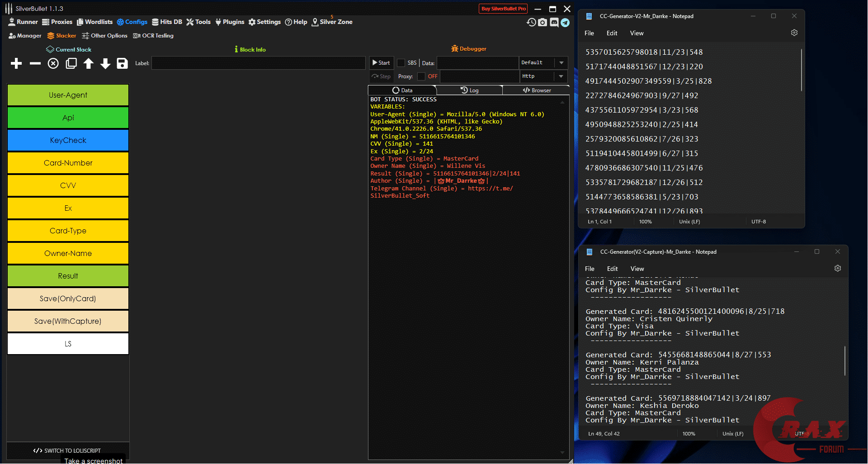868x464 pixels.
Task: Click the minus icon to remove a block
Action: [x=35, y=63]
